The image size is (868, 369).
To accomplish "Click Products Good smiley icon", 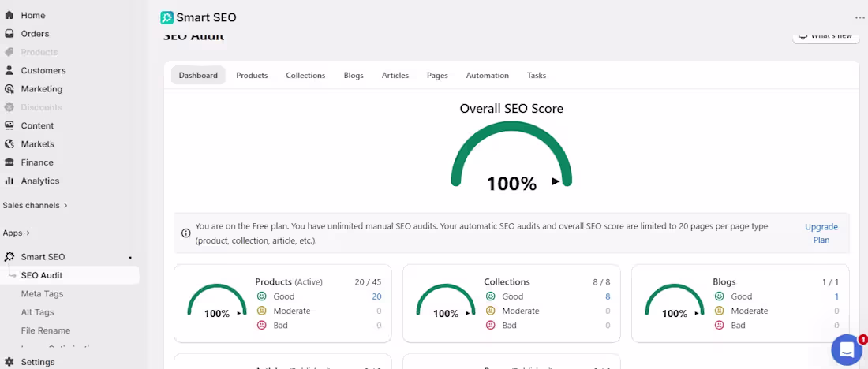I will 262,296.
